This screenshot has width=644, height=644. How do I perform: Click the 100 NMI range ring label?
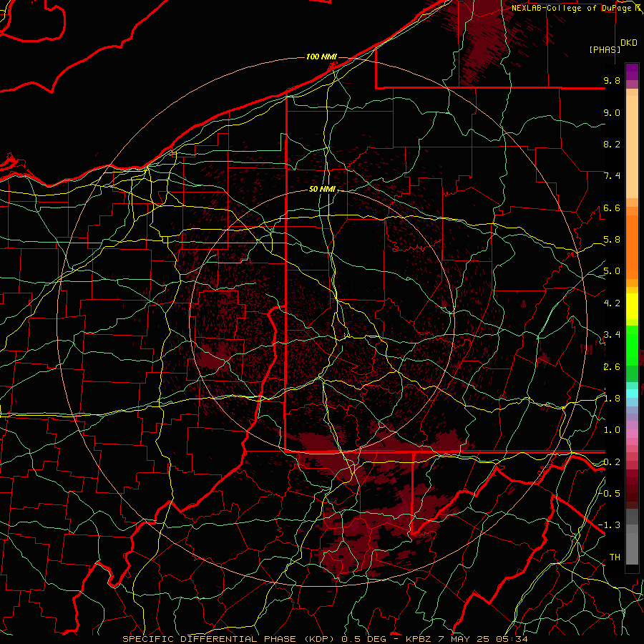pyautogui.click(x=321, y=57)
